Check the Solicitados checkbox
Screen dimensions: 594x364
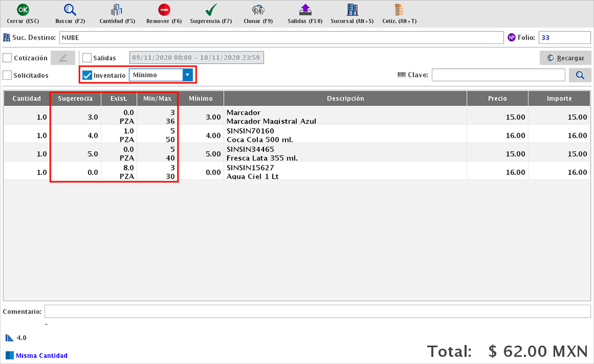tap(8, 75)
